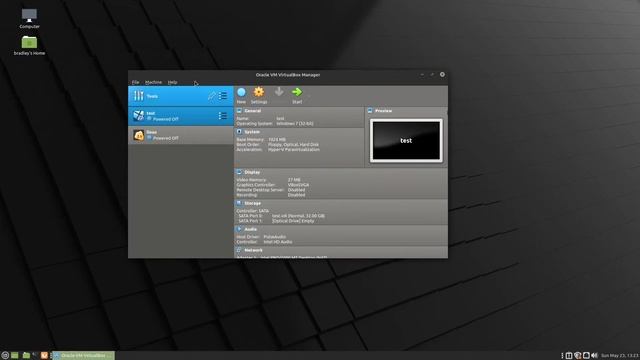Click the '27 MB' video memory value

[294, 180]
